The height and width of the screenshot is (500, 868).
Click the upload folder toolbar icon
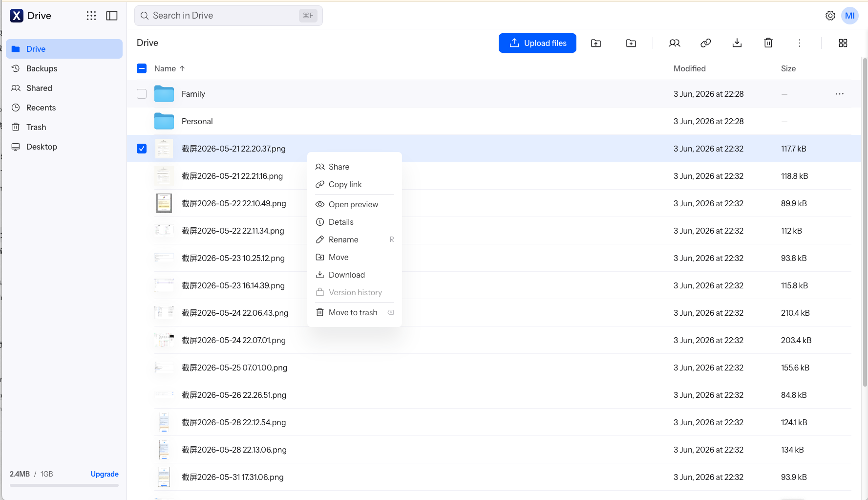click(596, 43)
